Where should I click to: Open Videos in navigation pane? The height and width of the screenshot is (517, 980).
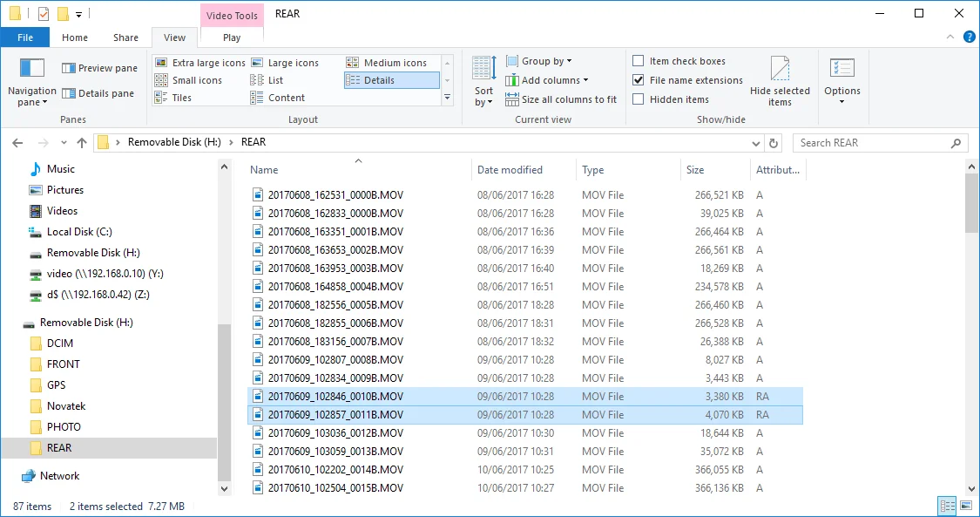pyautogui.click(x=62, y=211)
